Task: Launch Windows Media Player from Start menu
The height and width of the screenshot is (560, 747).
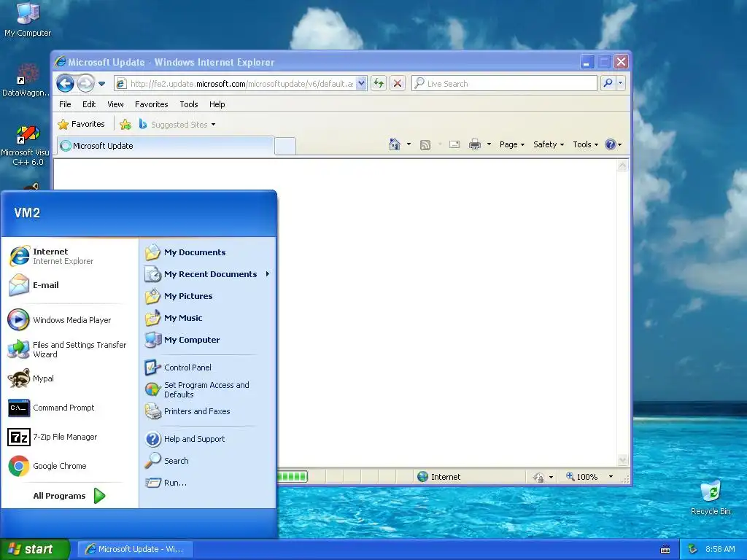Action: coord(69,320)
